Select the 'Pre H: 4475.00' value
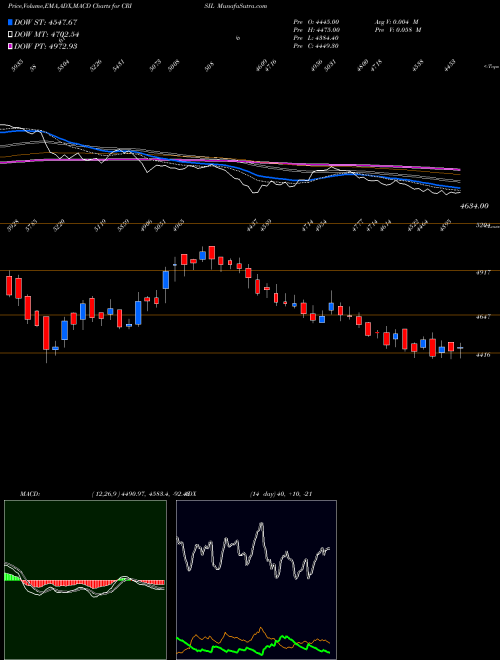 pyautogui.click(x=316, y=29)
